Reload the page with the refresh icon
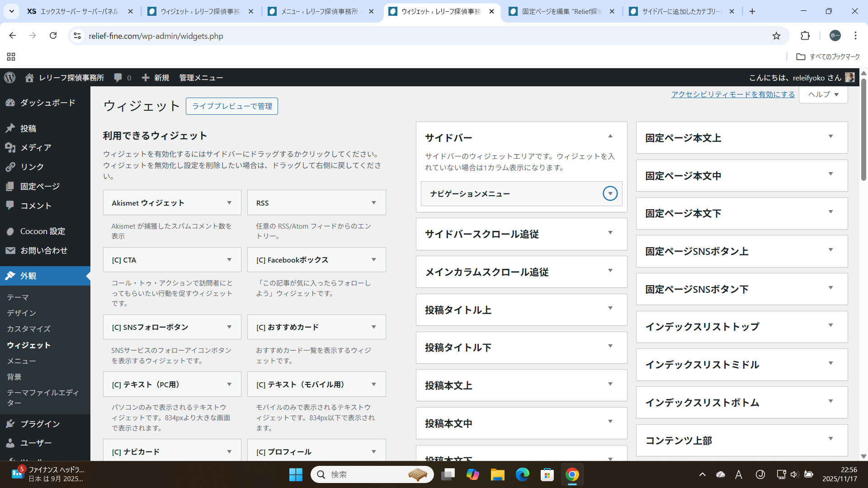The width and height of the screenshot is (868, 488). pos(53,36)
